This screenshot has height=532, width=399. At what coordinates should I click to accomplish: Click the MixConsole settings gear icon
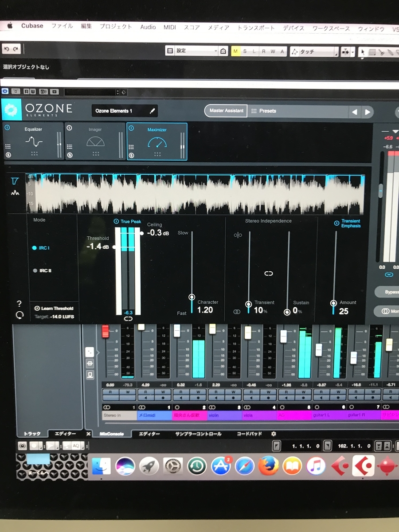coord(274,434)
